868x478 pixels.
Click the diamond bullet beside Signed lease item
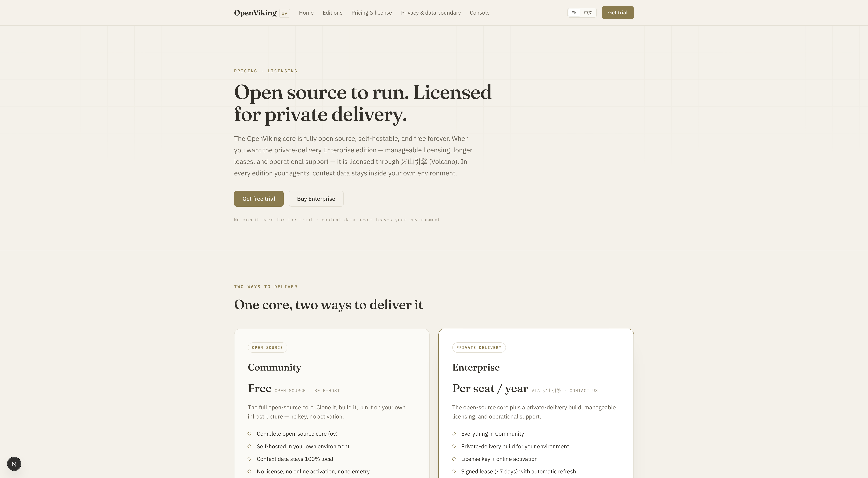pyautogui.click(x=454, y=471)
